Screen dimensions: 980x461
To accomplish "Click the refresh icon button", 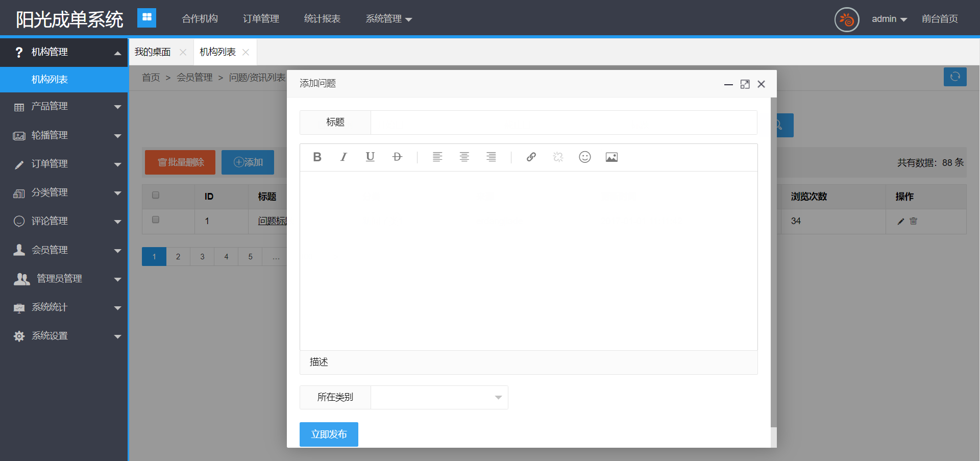I will pos(954,77).
